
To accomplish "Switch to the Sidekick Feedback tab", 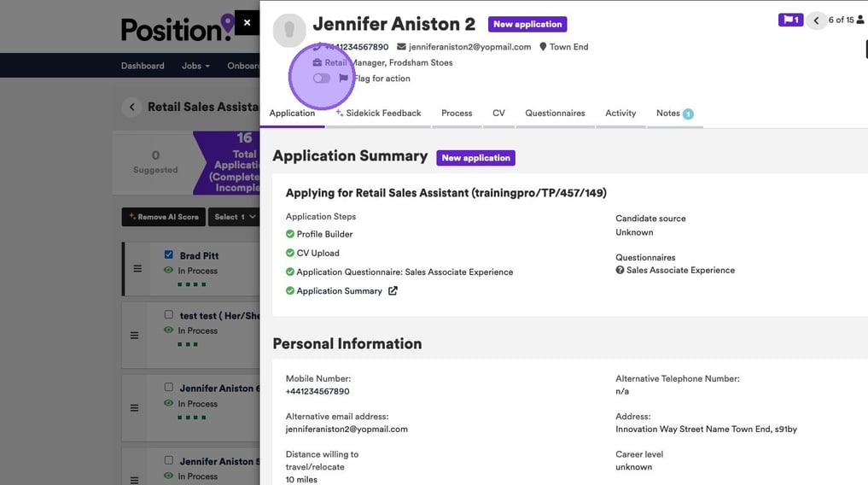I will click(x=378, y=113).
